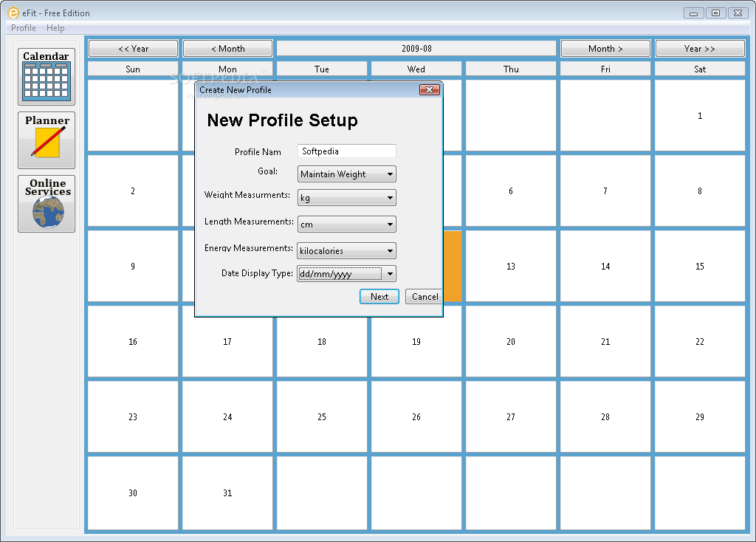This screenshot has height=542, width=756.
Task: Click the 2009-08 date header
Action: (416, 49)
